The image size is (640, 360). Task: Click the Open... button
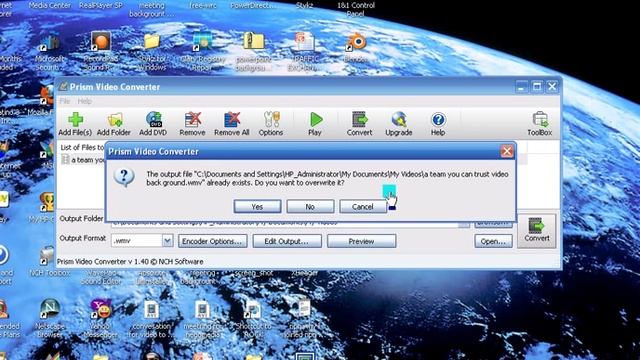[493, 241]
